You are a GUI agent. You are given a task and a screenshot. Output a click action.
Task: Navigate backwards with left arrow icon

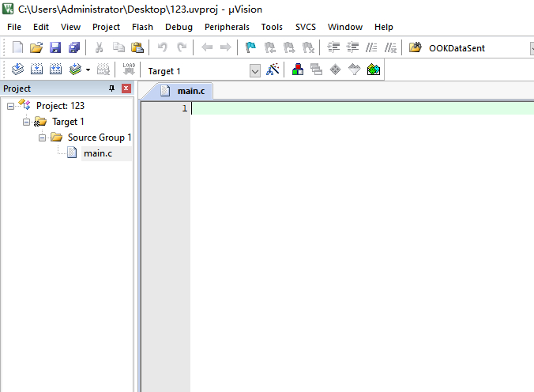coord(207,47)
